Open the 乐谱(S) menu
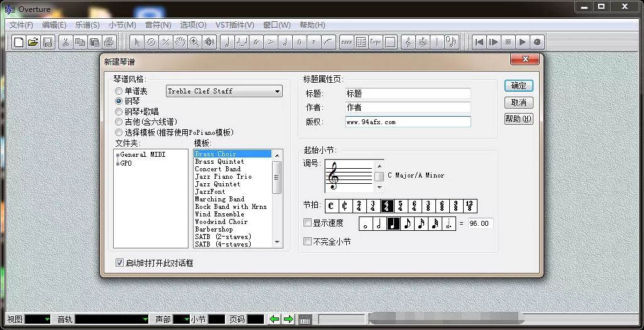Image resolution: width=644 pixels, height=330 pixels. pyautogui.click(x=87, y=25)
